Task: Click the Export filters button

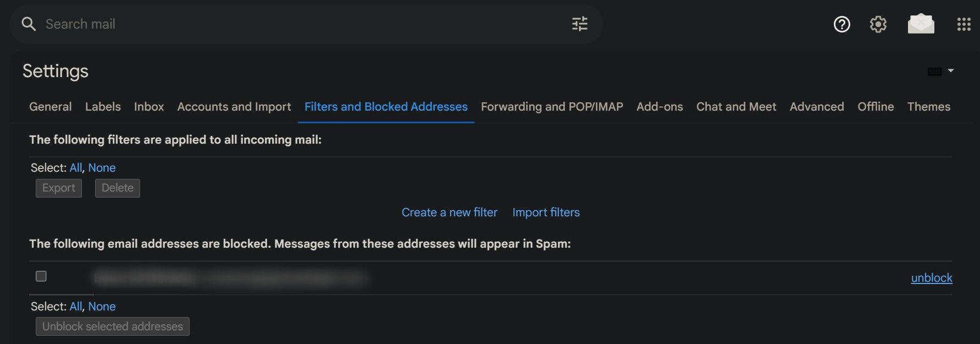Action: 58,188
